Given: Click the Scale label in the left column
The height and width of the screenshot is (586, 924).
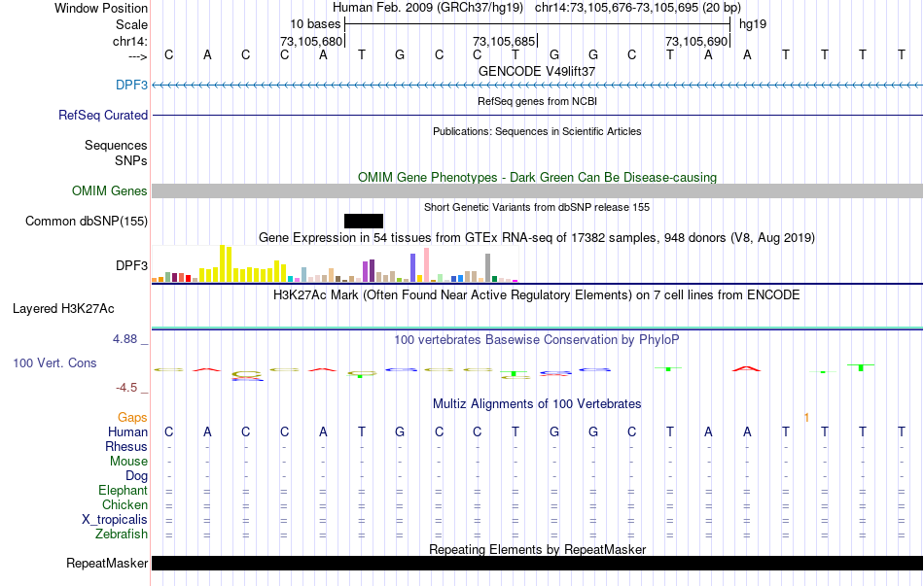Looking at the screenshot, I should coord(131,24).
